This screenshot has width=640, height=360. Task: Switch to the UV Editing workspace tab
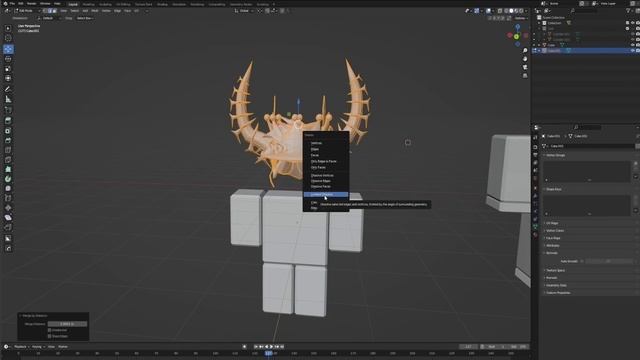[x=123, y=4]
